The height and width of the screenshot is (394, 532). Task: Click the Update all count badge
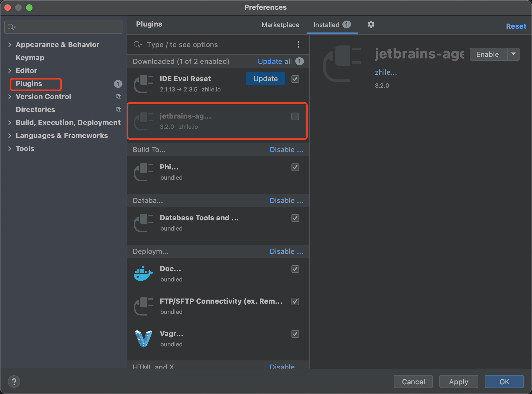[x=299, y=61]
